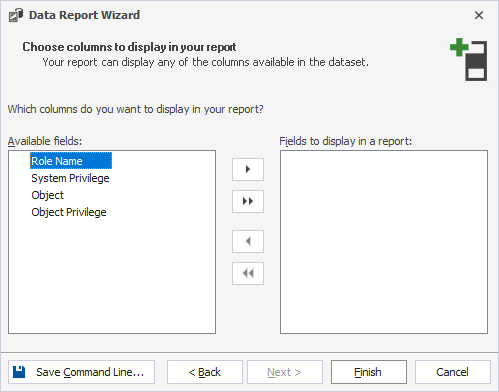Click Save Command Line button
The width and height of the screenshot is (499, 392).
81,372
